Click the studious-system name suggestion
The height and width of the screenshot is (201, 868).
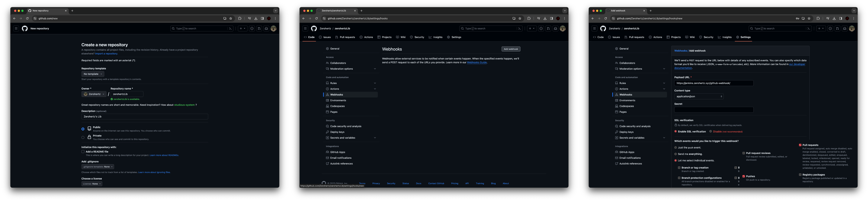184,105
